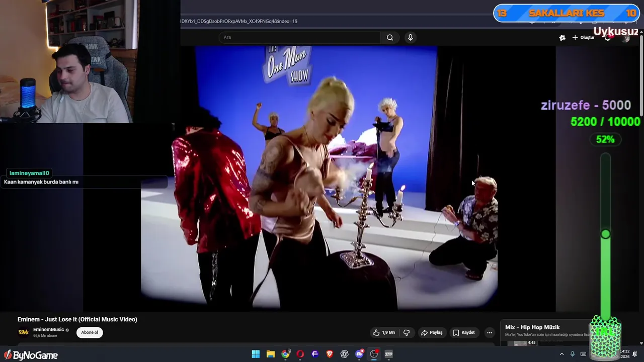
Task: Switch to OBS Studio in taskbar
Action: pyautogui.click(x=374, y=354)
